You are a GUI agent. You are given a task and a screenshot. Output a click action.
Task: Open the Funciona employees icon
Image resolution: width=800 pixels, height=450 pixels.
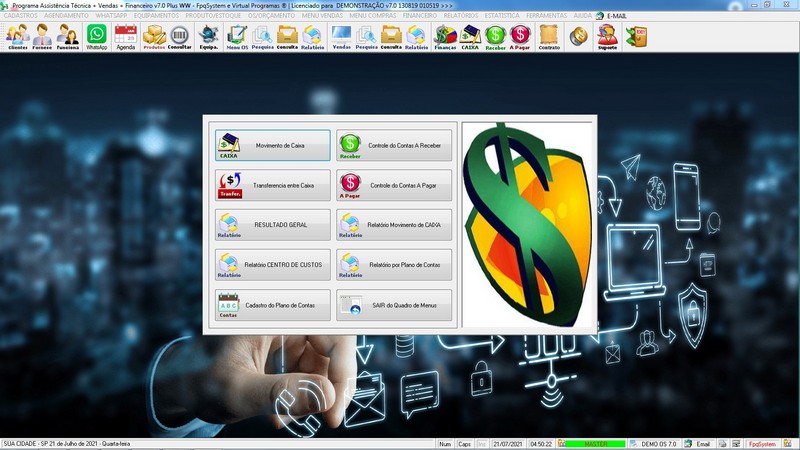pyautogui.click(x=67, y=37)
